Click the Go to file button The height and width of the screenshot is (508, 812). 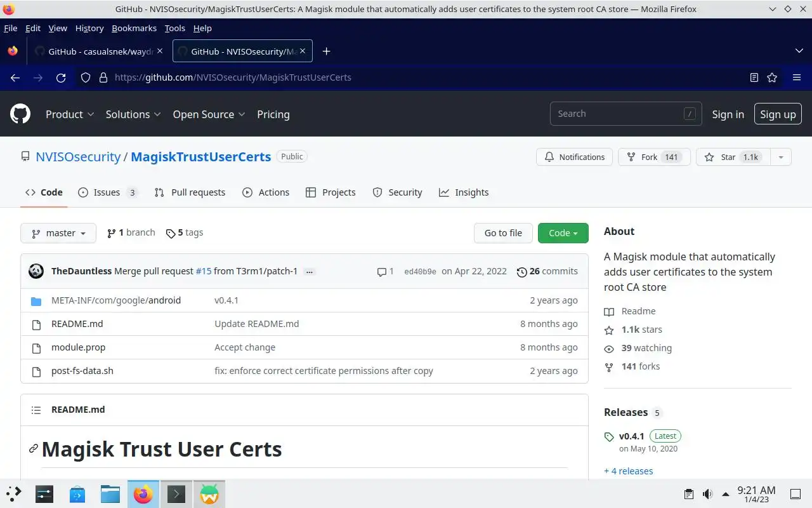pyautogui.click(x=503, y=233)
